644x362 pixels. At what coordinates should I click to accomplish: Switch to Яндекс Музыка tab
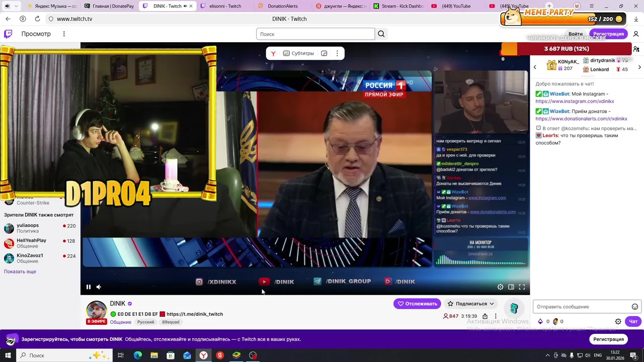pos(52,6)
